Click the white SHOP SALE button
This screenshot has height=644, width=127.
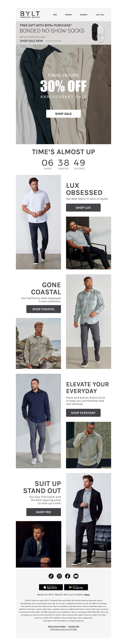63,114
